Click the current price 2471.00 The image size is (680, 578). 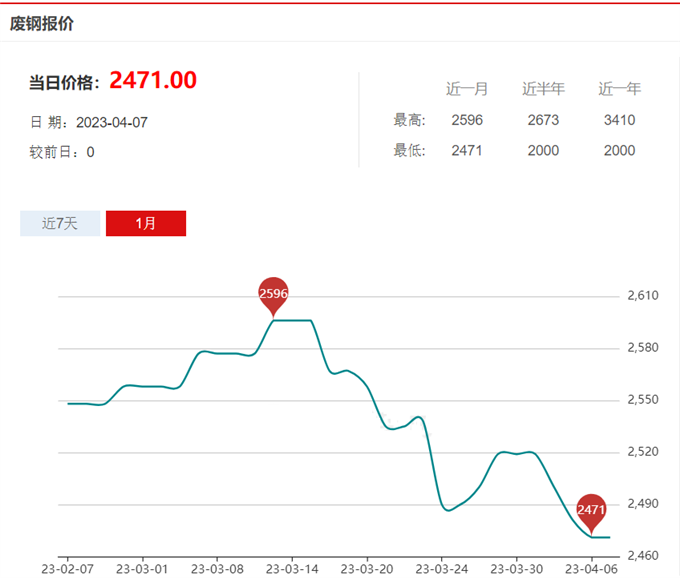point(153,80)
